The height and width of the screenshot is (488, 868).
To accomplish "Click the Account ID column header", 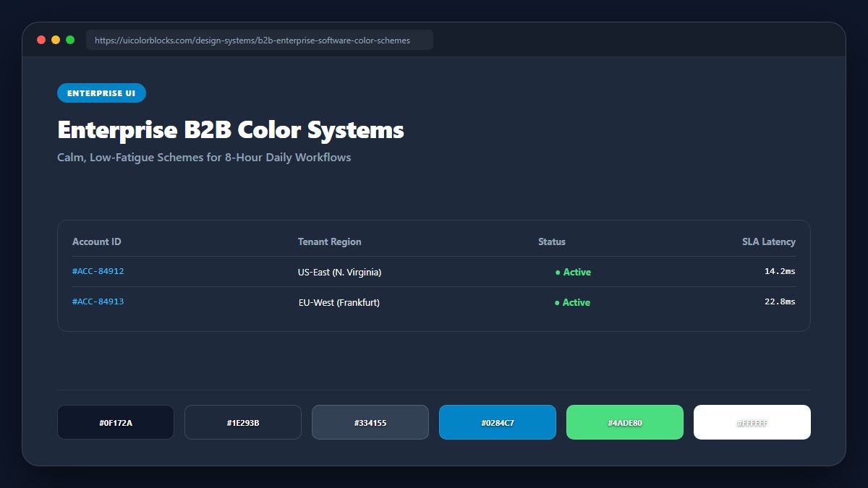I will tap(97, 241).
